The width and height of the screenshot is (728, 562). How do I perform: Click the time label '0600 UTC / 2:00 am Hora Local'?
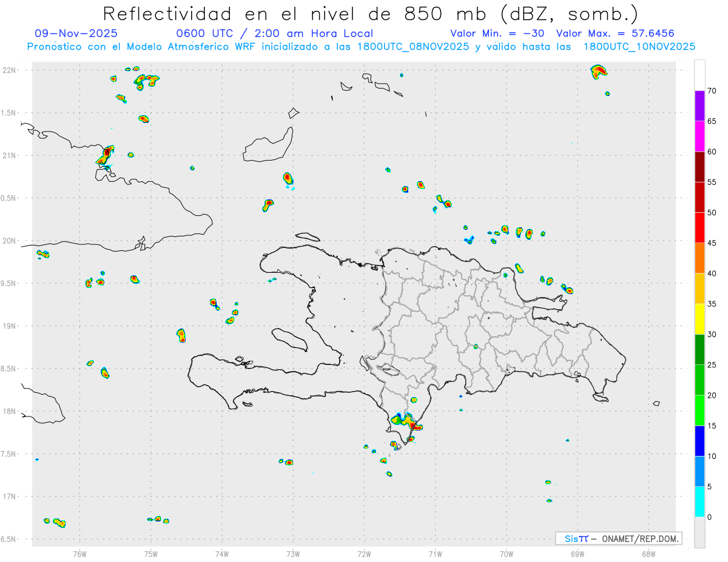pos(275,33)
